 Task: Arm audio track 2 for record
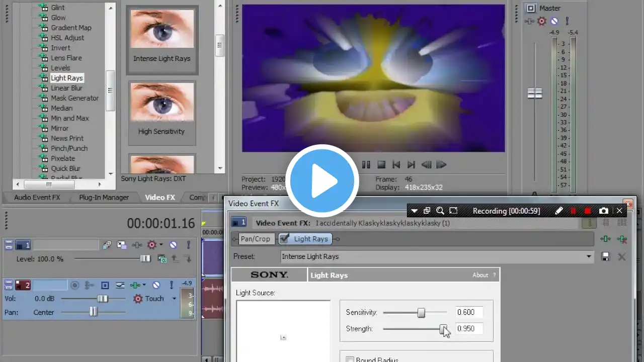click(75, 285)
